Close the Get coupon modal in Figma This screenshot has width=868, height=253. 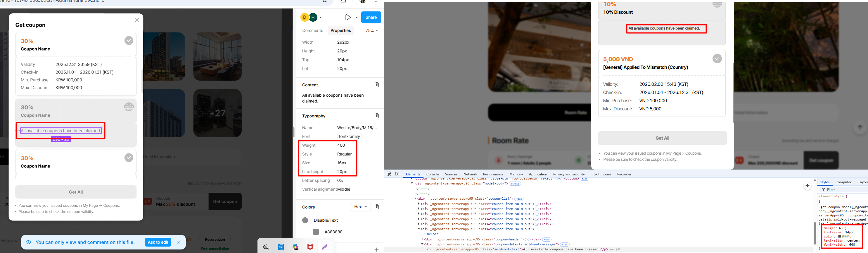point(136,20)
